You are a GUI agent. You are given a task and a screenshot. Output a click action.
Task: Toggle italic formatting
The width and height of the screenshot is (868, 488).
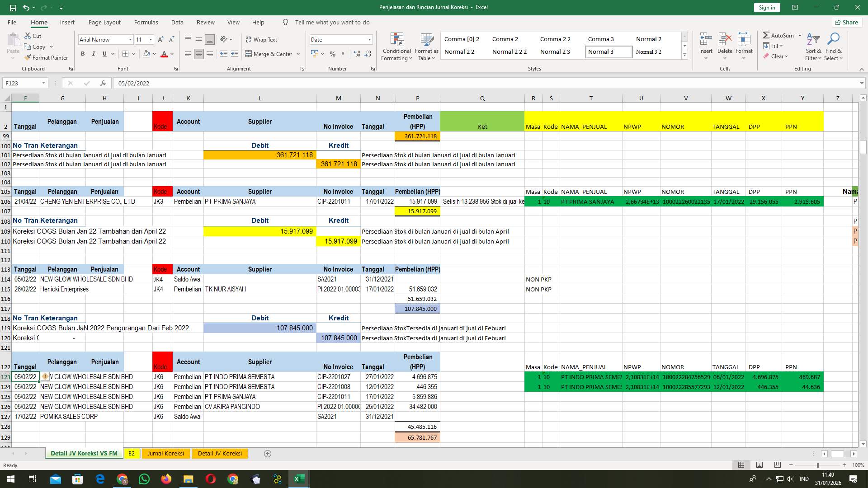[94, 54]
